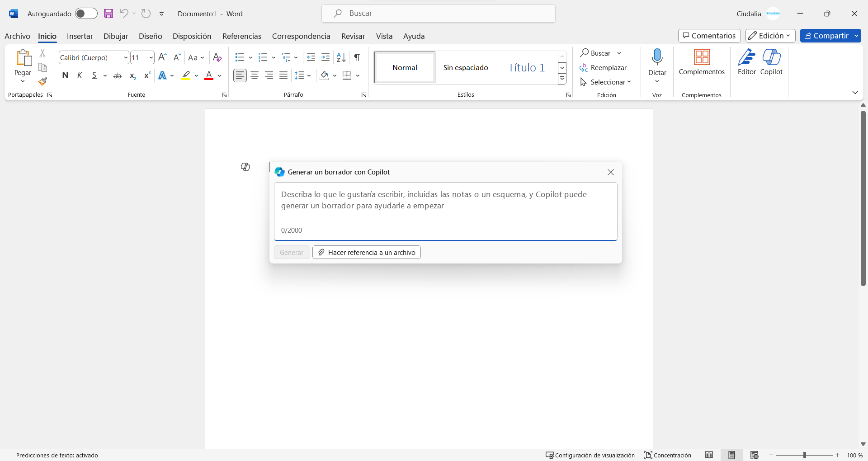
Task: Apply bold formatting with the N icon
Action: (x=65, y=75)
